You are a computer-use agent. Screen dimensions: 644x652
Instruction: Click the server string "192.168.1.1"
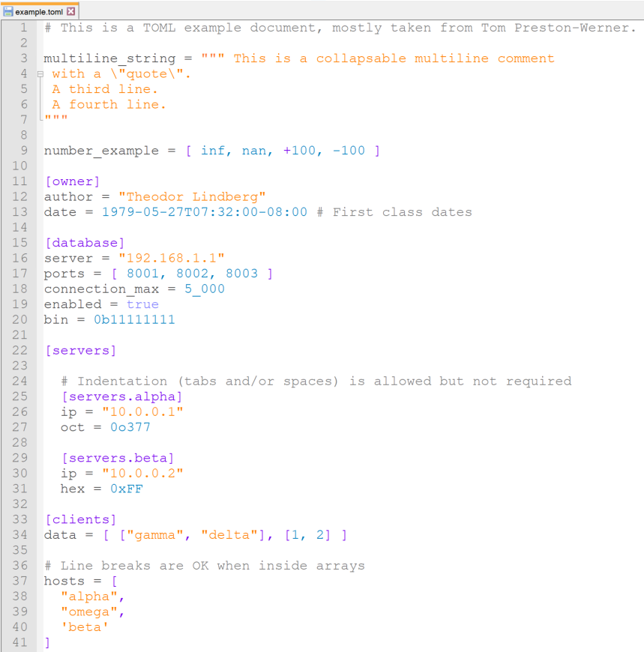(172, 259)
